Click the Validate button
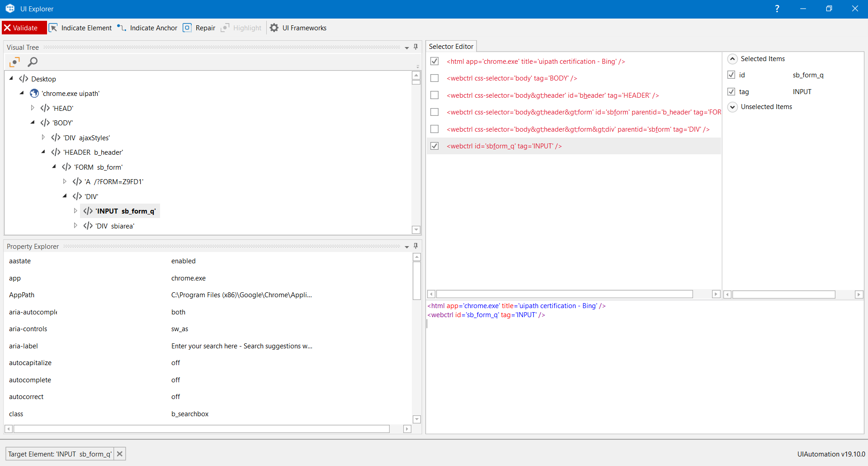868x466 pixels. (24, 28)
